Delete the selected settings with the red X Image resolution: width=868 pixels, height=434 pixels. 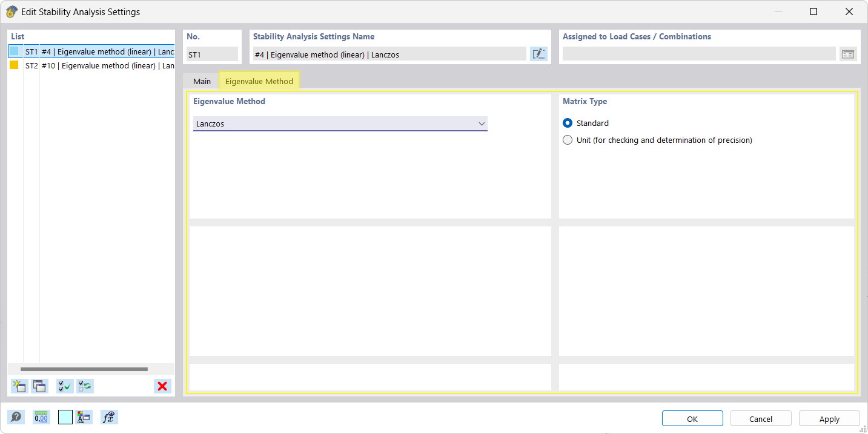click(162, 386)
